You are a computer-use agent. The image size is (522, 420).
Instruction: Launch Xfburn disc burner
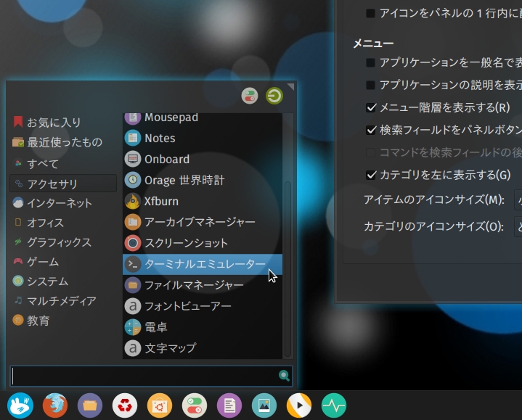(203, 201)
